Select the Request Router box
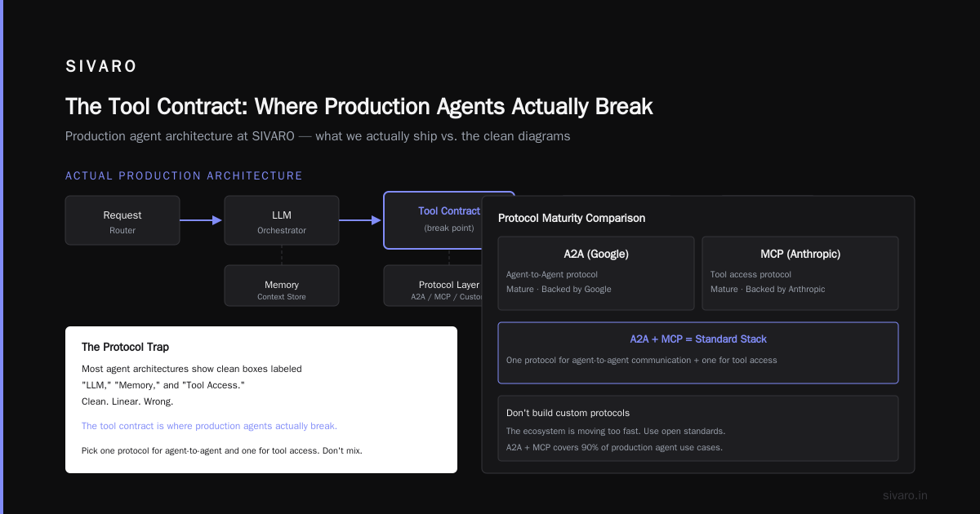Image resolution: width=980 pixels, height=514 pixels. [122, 220]
